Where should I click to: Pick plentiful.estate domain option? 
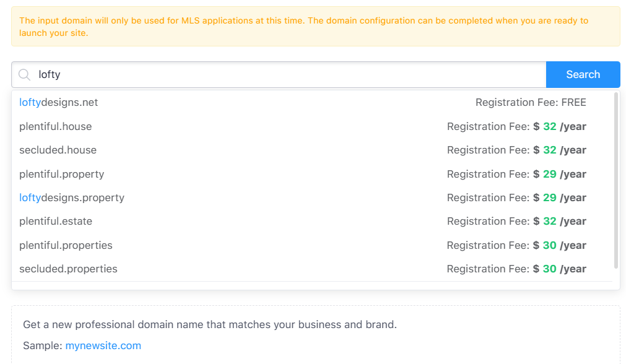56,221
